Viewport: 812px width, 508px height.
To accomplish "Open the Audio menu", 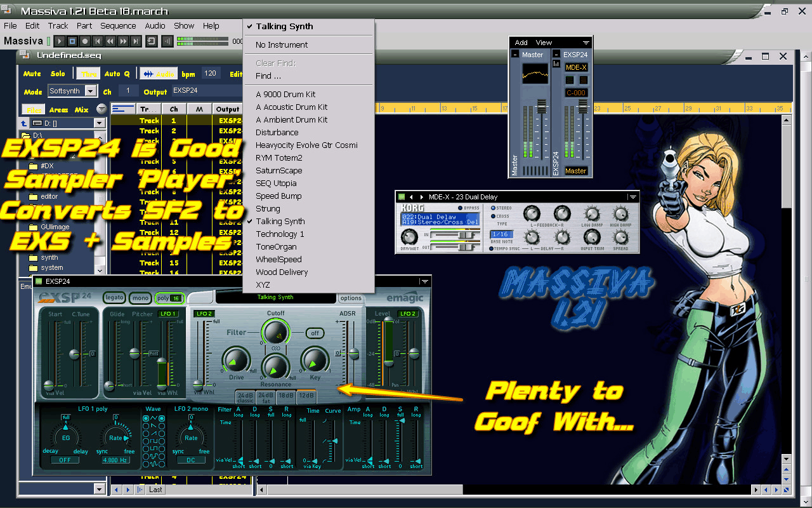I will pyautogui.click(x=155, y=26).
